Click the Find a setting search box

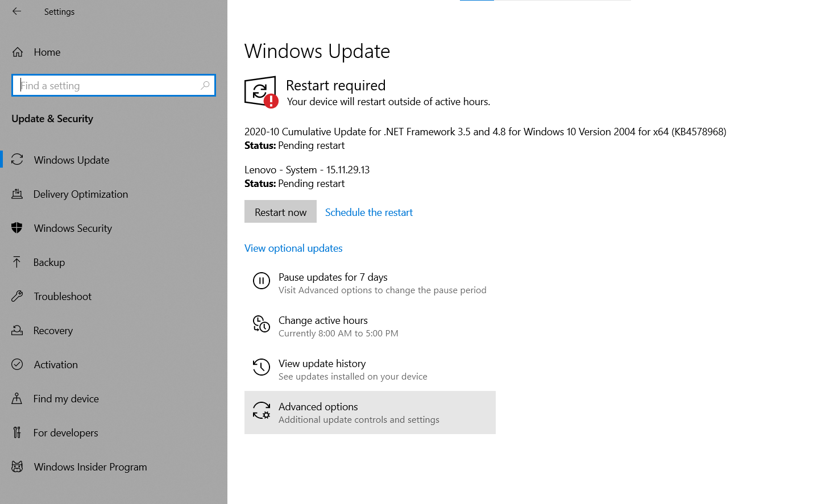(x=113, y=85)
